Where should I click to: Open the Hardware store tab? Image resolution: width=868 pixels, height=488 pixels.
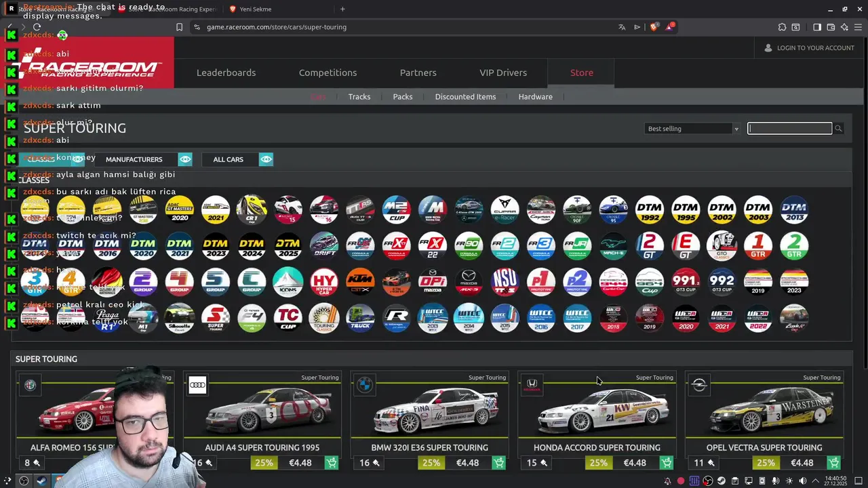coord(536,97)
